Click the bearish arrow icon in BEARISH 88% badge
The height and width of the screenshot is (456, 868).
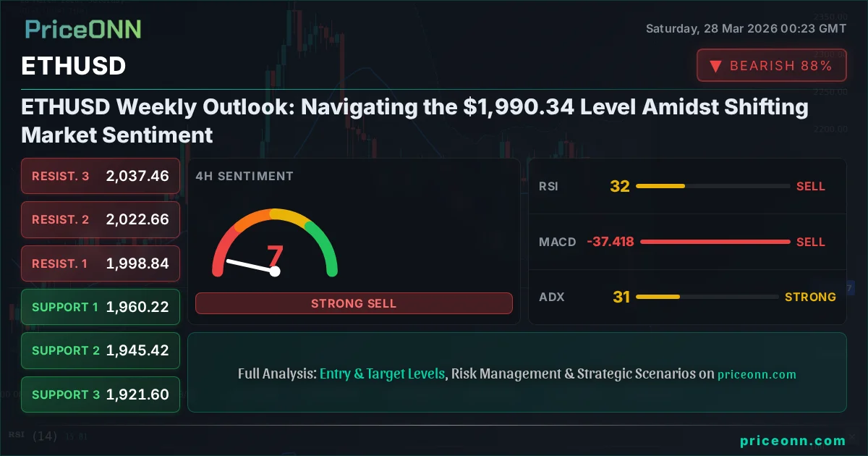pyautogui.click(x=715, y=66)
